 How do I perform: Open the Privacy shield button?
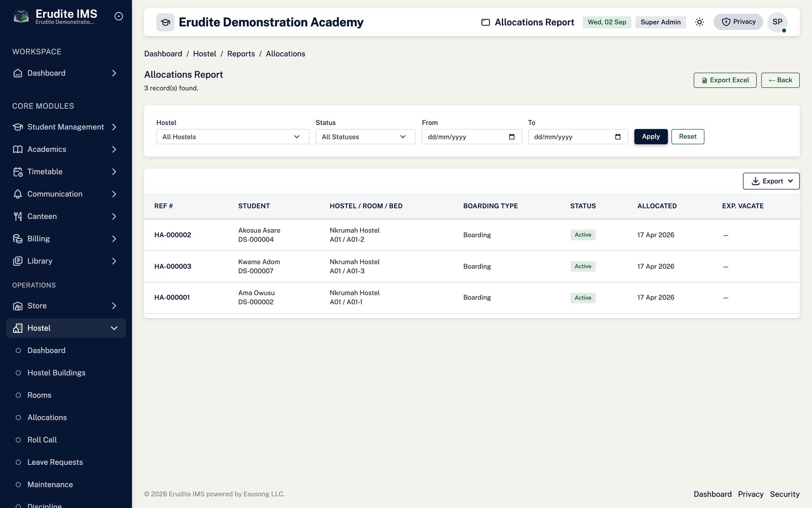[738, 22]
